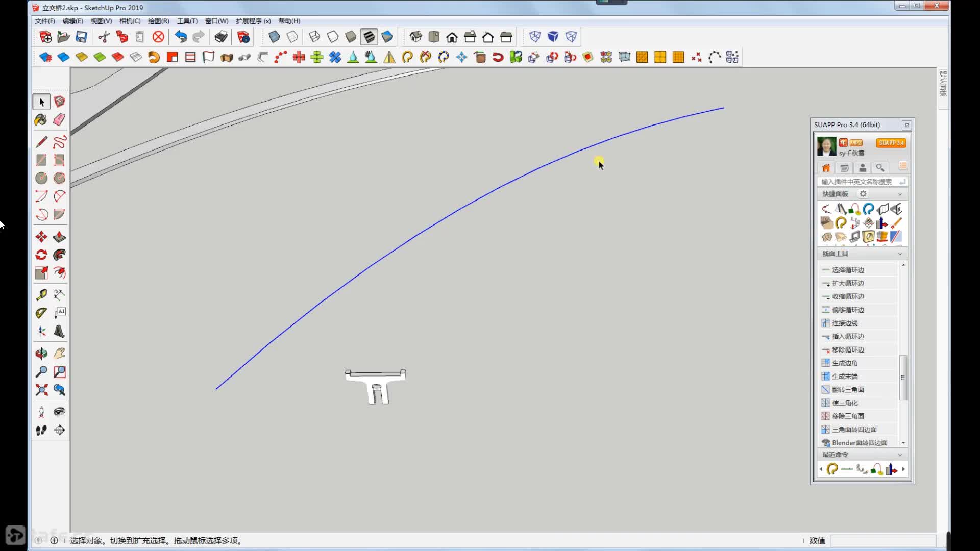Click the 翻转三角面 command
980x551 pixels.
pos(858,389)
